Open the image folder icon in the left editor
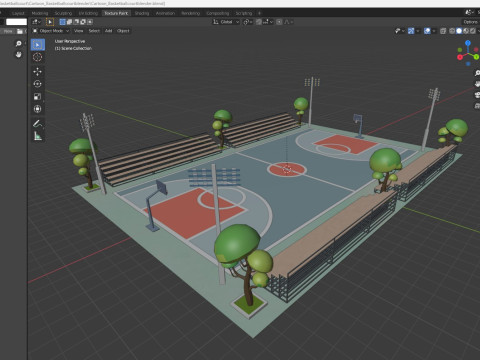 [20, 31]
